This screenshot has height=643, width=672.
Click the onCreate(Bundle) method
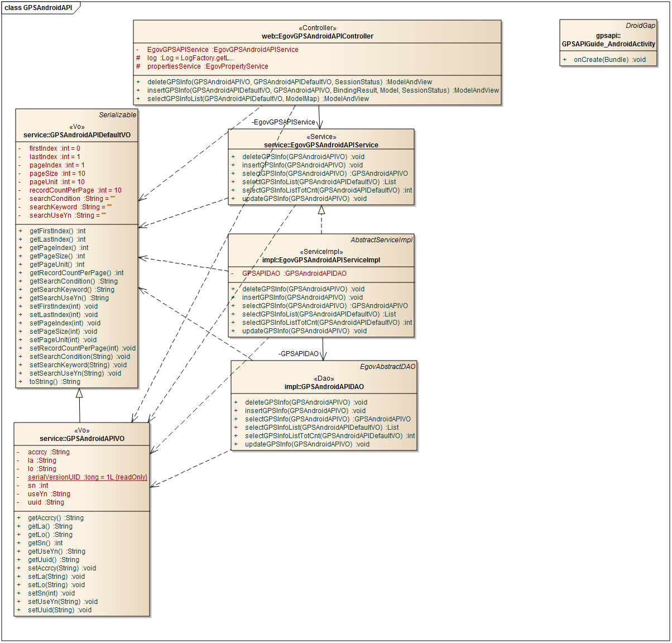coord(609,60)
